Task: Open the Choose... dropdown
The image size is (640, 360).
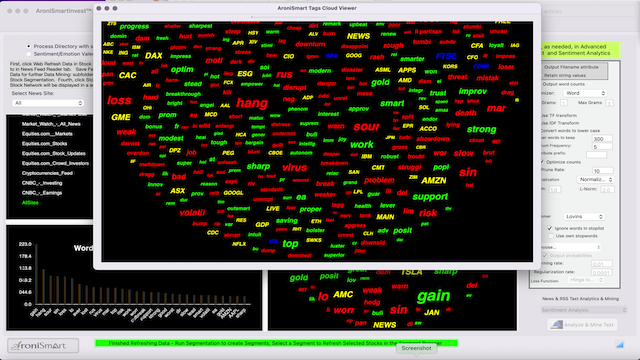Action: [x=569, y=247]
